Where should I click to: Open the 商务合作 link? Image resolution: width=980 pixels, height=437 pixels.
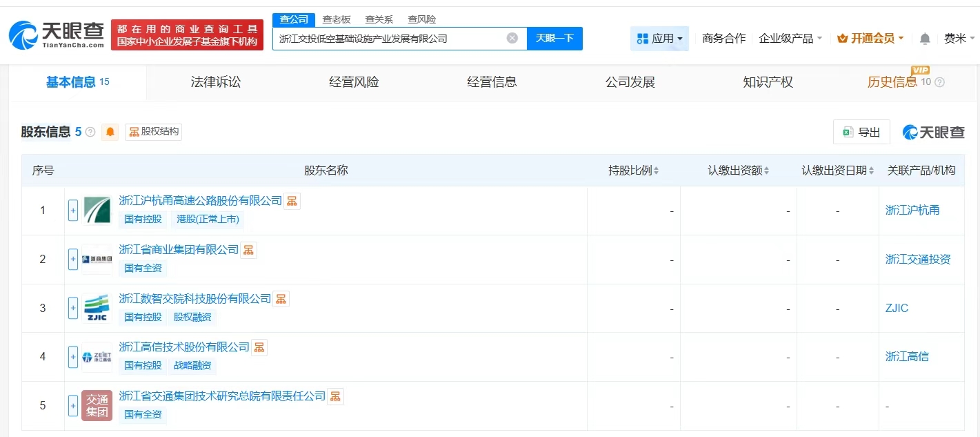723,39
